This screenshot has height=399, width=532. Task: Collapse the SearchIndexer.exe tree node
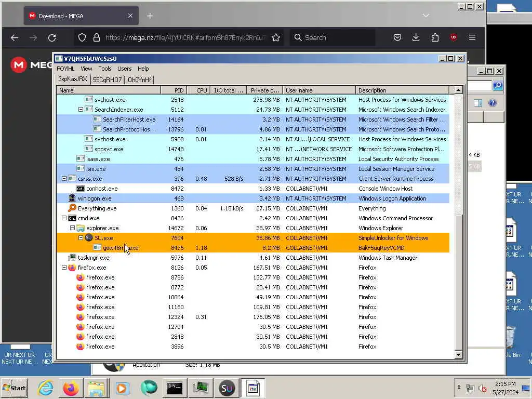(x=81, y=110)
